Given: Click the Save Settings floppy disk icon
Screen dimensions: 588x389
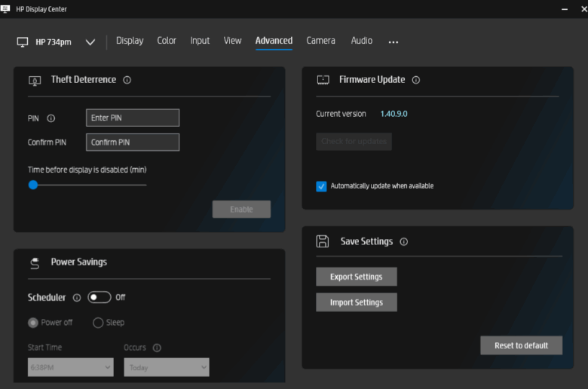Looking at the screenshot, I should point(323,241).
